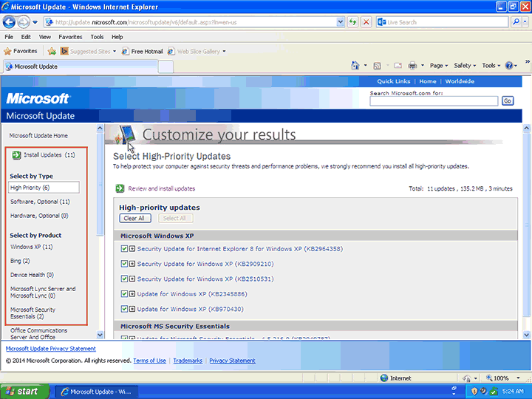Select High Priority (6) update type
The height and width of the screenshot is (399, 532).
44,188
